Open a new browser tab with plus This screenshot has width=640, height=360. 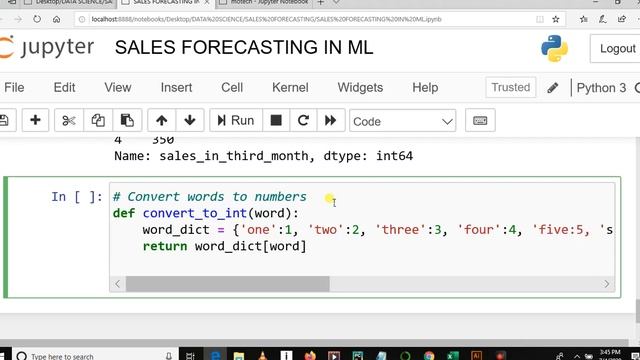pyautogui.click(x=321, y=3)
